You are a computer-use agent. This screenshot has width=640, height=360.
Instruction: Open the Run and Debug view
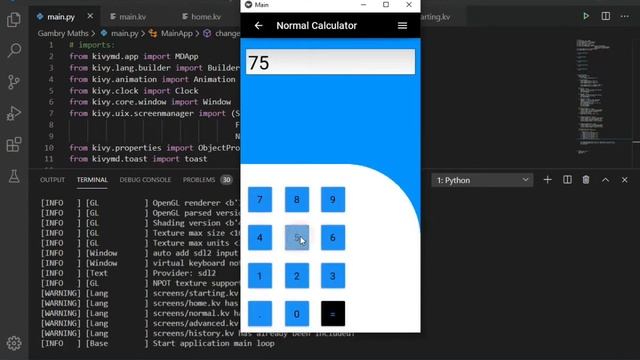tap(14, 113)
